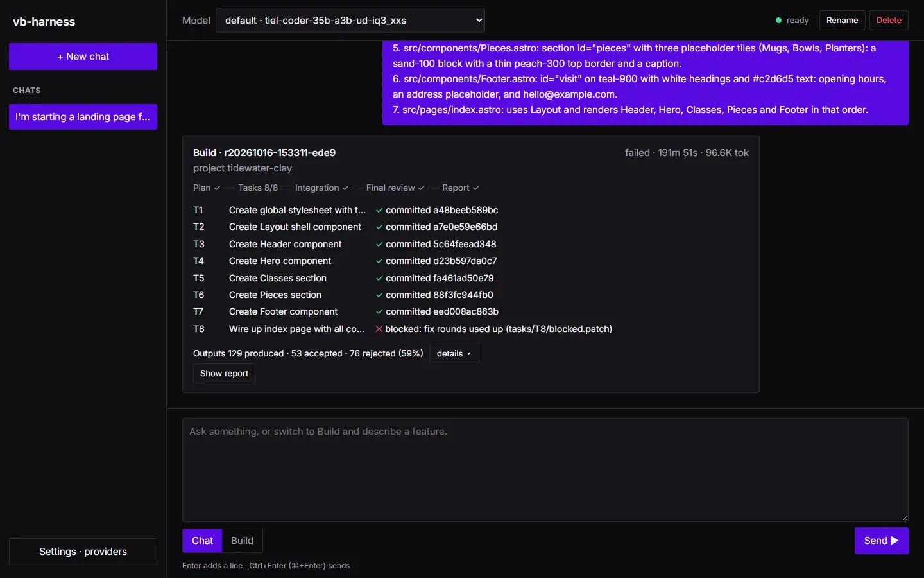The width and height of the screenshot is (924, 578).
Task: Click the green checkmark beside T5 commit
Action: pyautogui.click(x=379, y=278)
